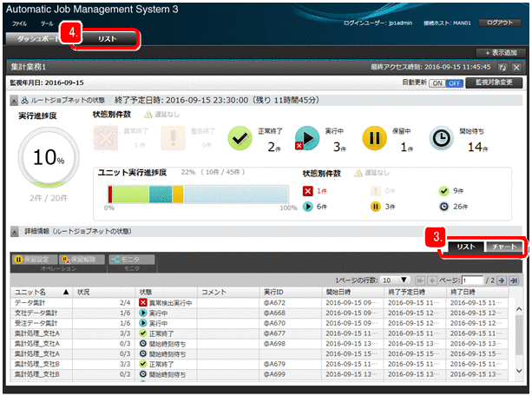Screen dimensions: 532x396
Task: Collapse the ルートジョブネットの状態 section
Action: (14, 101)
